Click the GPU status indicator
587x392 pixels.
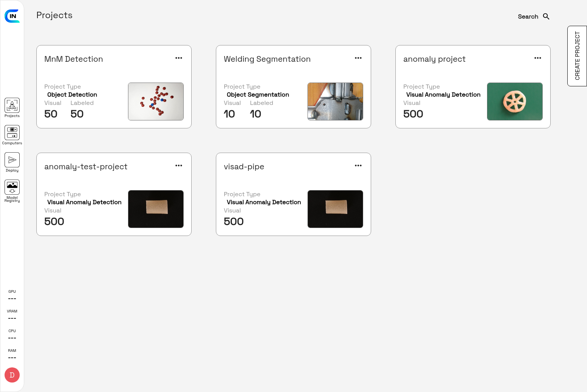(x=12, y=295)
